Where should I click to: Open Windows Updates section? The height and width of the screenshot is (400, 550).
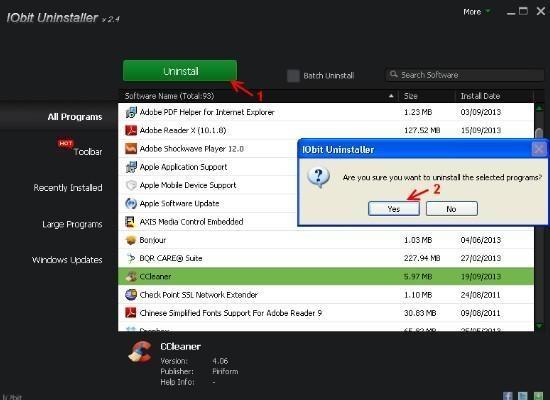point(67,260)
